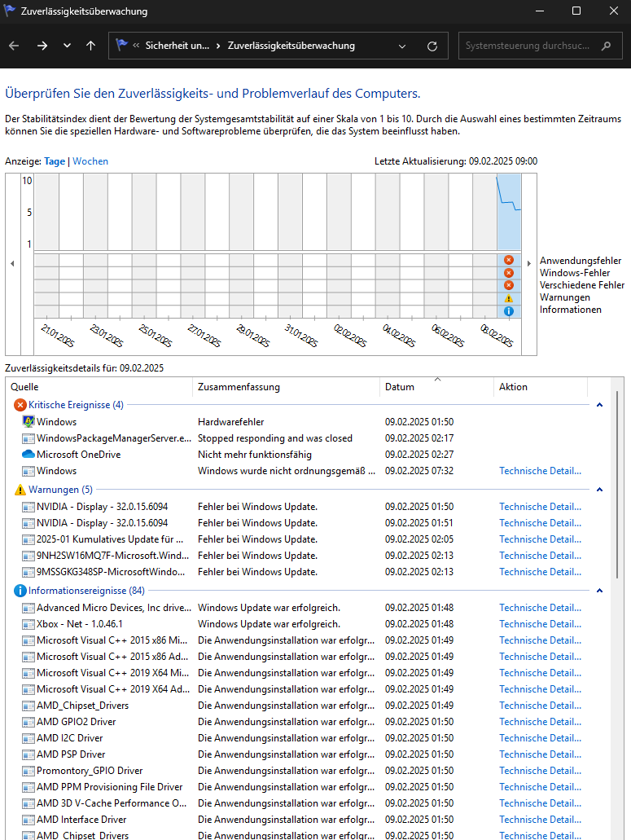Switch display to Tage
The height and width of the screenshot is (840, 631).
coord(55,161)
